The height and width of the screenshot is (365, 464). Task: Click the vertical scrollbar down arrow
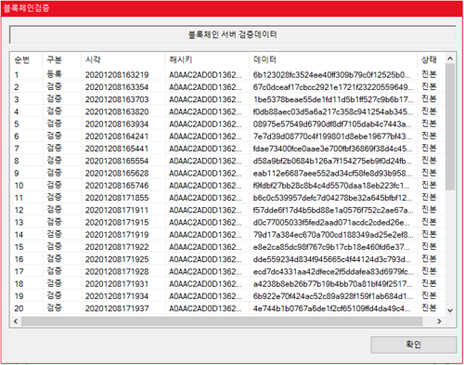tap(450, 310)
